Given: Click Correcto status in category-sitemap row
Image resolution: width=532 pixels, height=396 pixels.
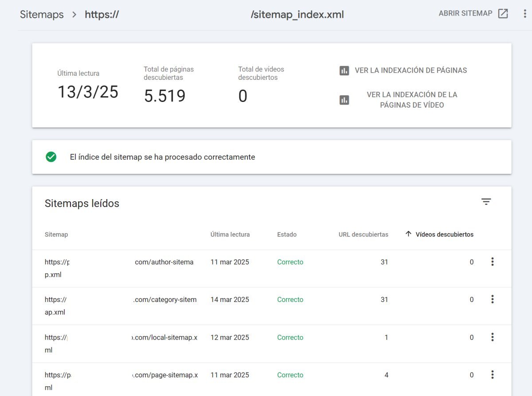Looking at the screenshot, I should point(290,300).
